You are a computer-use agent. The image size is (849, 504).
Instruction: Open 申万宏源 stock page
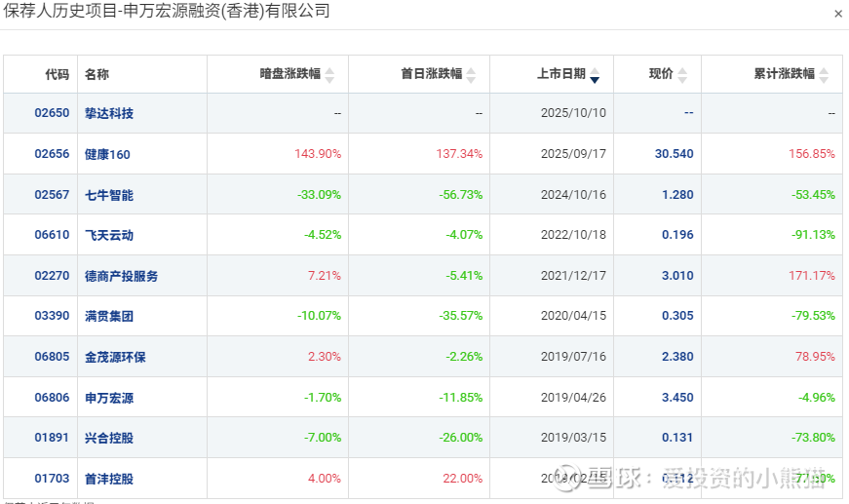pyautogui.click(x=109, y=398)
